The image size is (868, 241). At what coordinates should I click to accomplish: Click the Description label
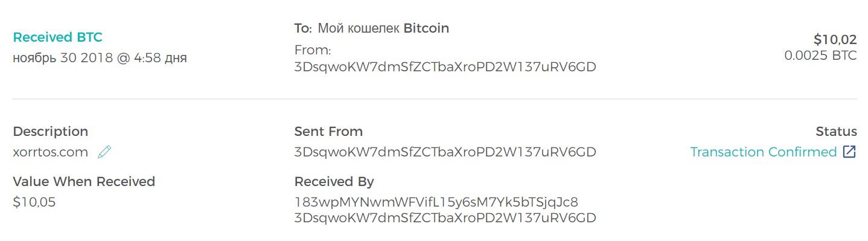[51, 132]
